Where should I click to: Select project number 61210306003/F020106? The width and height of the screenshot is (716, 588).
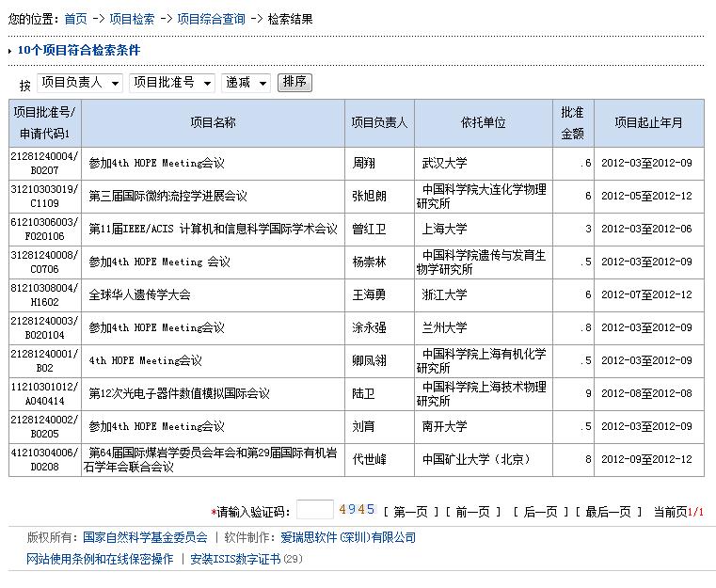coord(45,229)
